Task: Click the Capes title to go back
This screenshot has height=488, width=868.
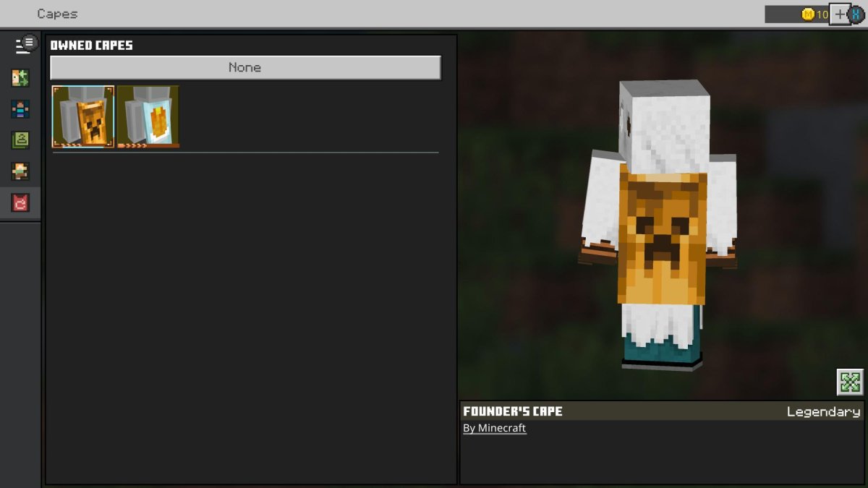Action: (x=57, y=13)
